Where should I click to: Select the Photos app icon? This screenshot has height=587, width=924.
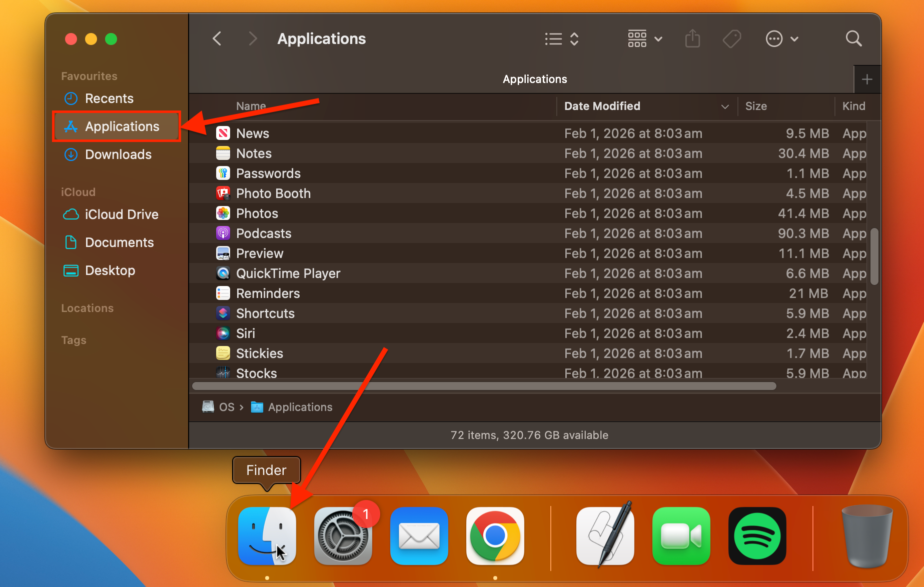(223, 213)
